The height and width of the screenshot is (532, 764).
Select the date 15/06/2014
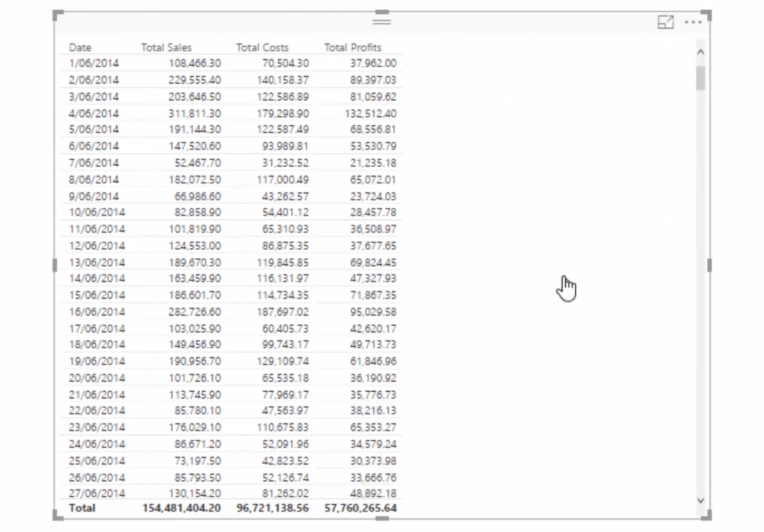click(97, 295)
